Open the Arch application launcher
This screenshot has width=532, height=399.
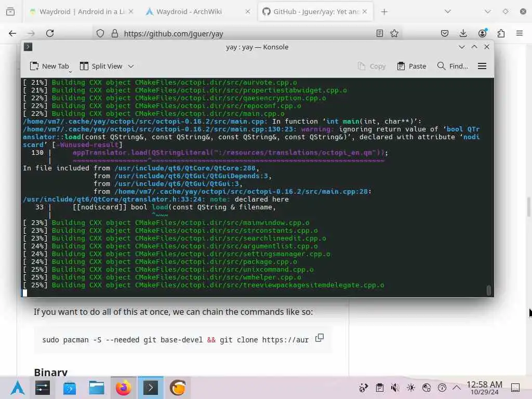[17, 388]
